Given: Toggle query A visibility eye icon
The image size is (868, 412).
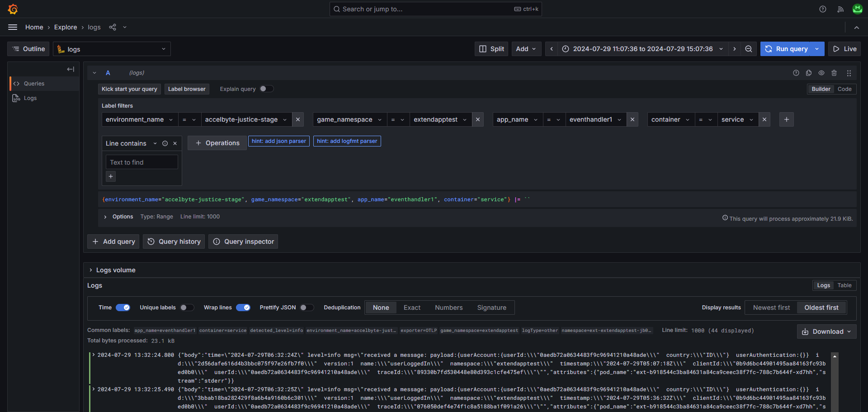Looking at the screenshot, I should point(821,73).
